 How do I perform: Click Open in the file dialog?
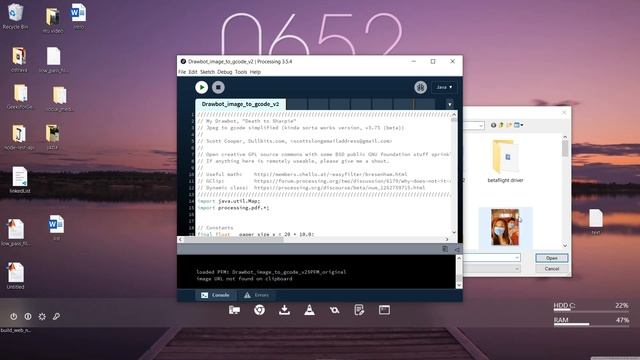[x=551, y=258]
